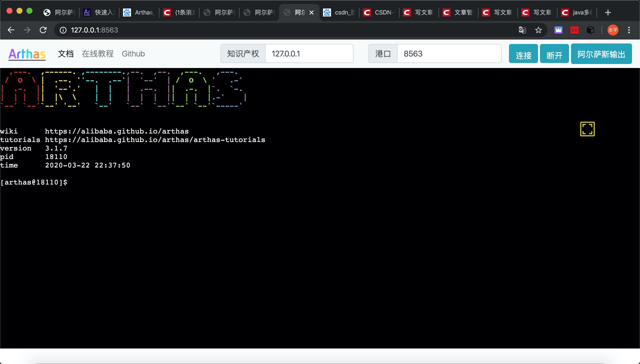Click the 炎平 profile avatar
The height and width of the screenshot is (364, 640).
[613, 30]
